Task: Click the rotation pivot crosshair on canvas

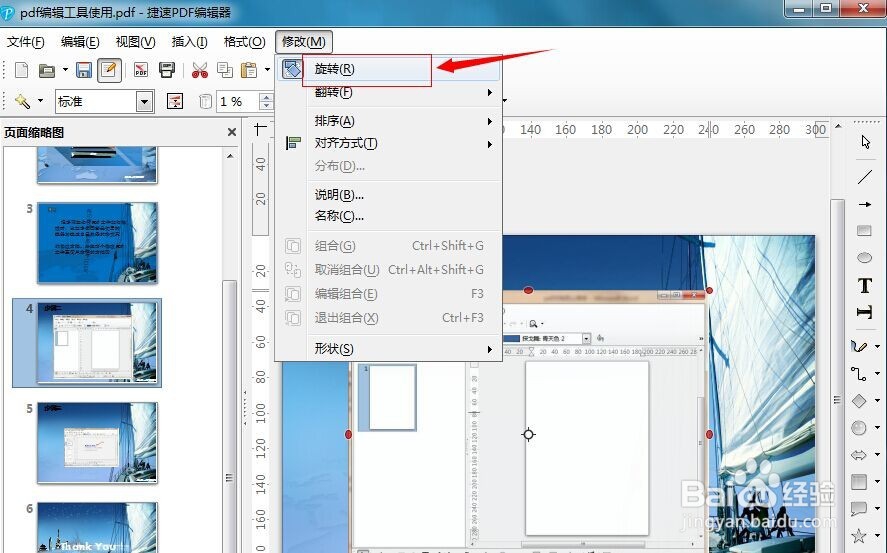Action: point(528,434)
